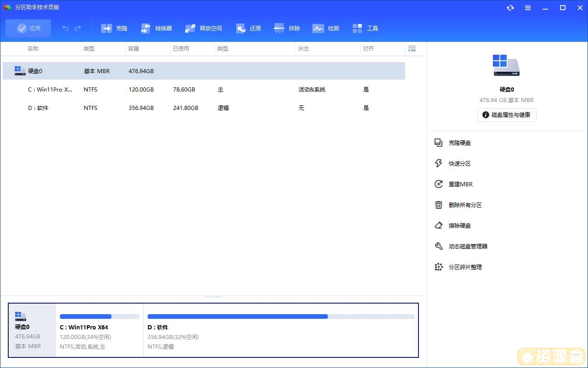Screen dimensions: 588x368
Task: Open the 转换器 converter tool
Action: [157, 29]
